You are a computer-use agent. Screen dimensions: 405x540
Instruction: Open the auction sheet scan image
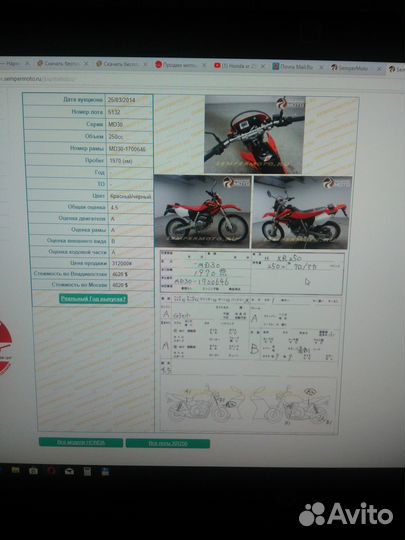(x=251, y=342)
